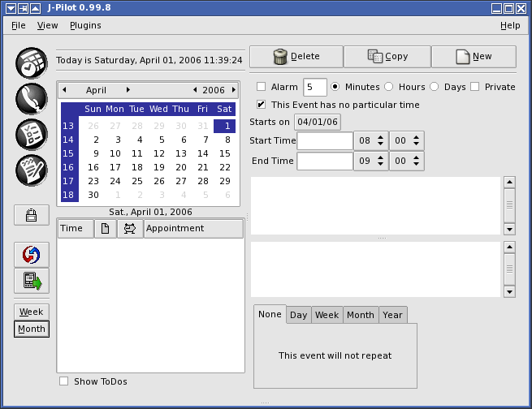Go to next year arrow
This screenshot has height=409, width=532.
click(x=234, y=90)
